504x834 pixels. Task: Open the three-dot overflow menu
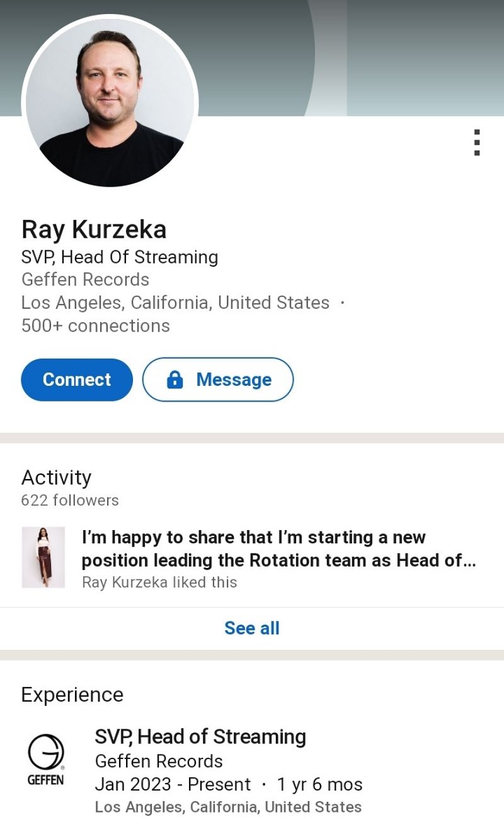477,142
